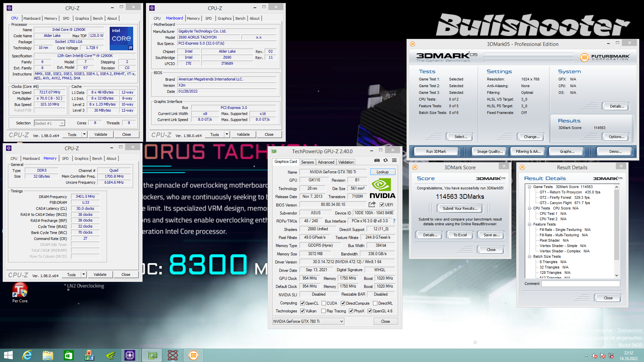644x362 pixels.
Task: Toggle DirectCompute checkbox
Action: coord(343,303)
